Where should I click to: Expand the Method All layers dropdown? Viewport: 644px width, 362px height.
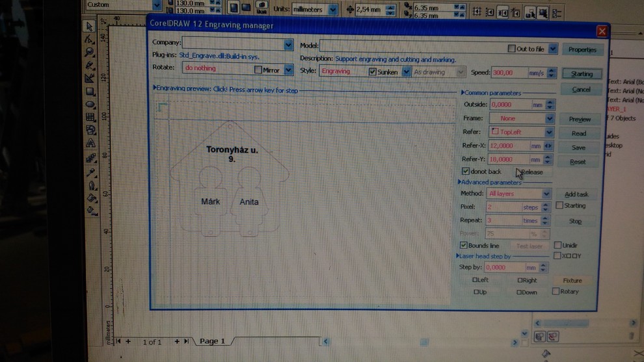tap(546, 194)
